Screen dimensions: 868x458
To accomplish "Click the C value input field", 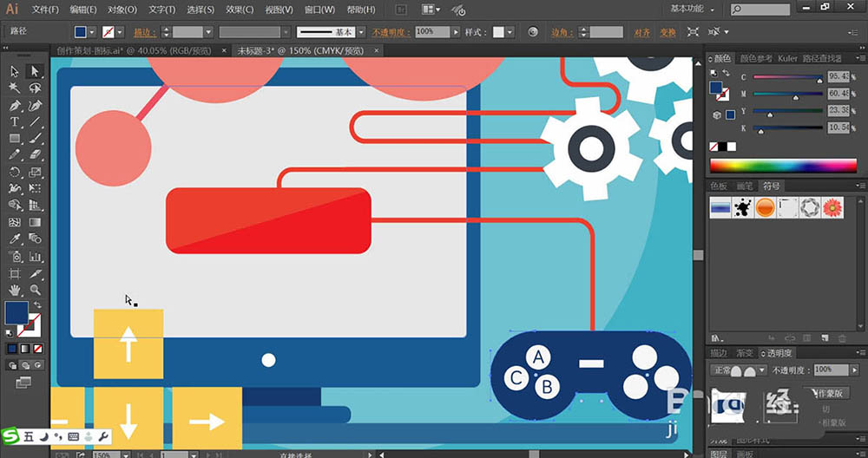I will point(838,77).
